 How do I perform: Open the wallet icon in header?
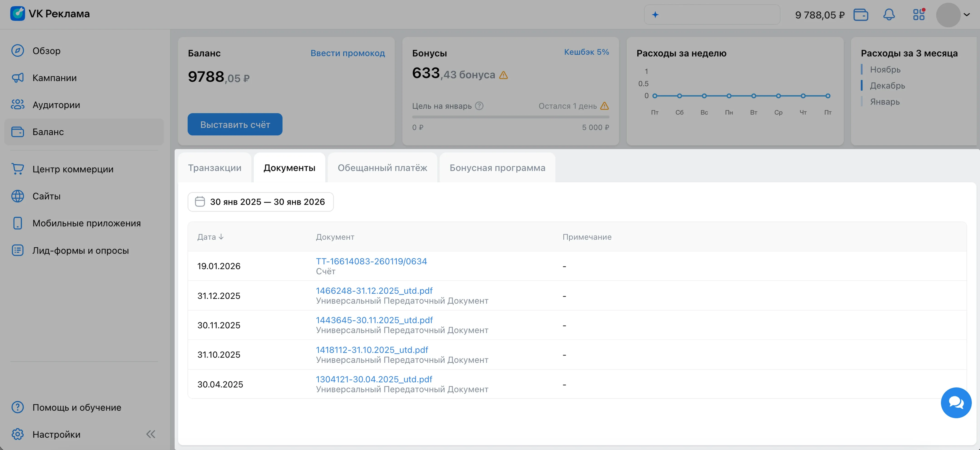(x=861, y=15)
